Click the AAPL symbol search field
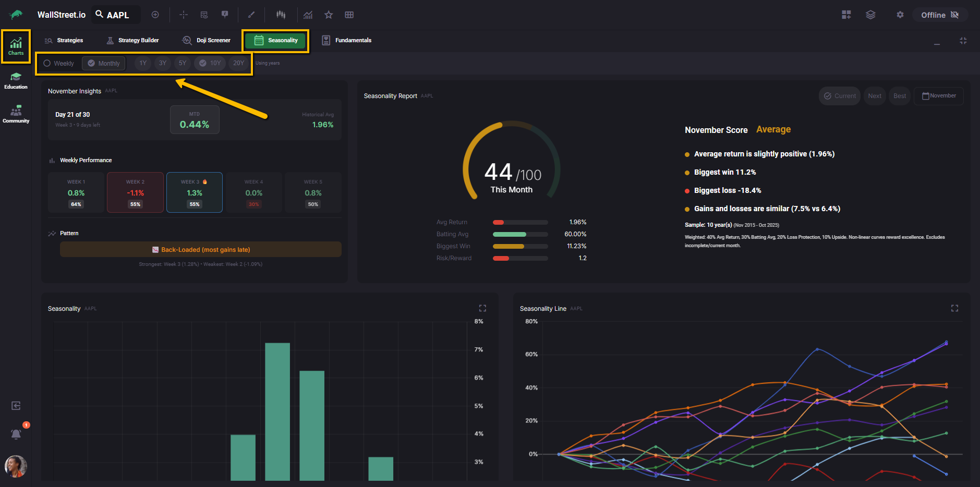980x487 pixels. [117, 15]
